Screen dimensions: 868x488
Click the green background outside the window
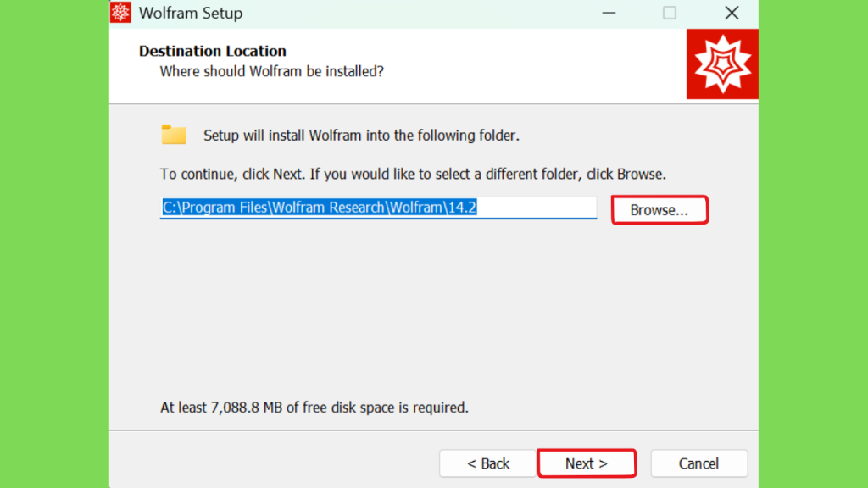tap(54, 243)
